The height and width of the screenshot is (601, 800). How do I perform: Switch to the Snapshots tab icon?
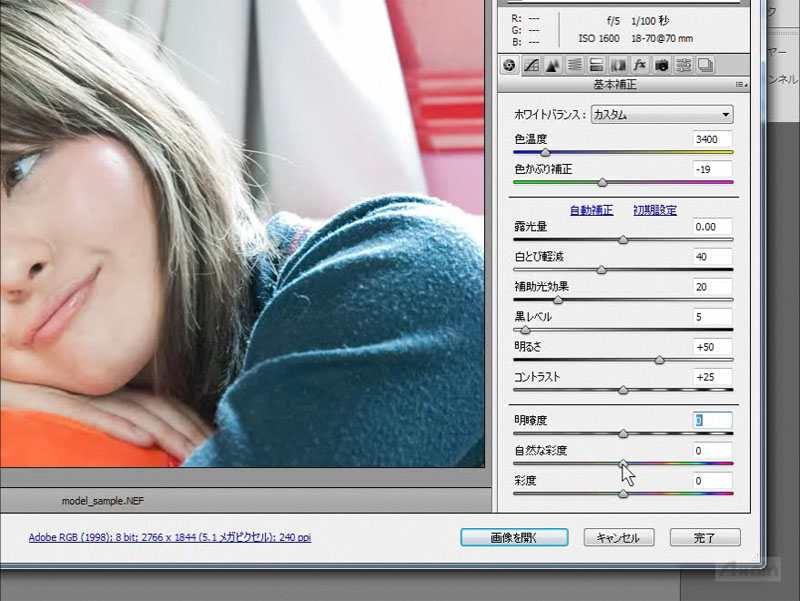pyautogui.click(x=705, y=65)
